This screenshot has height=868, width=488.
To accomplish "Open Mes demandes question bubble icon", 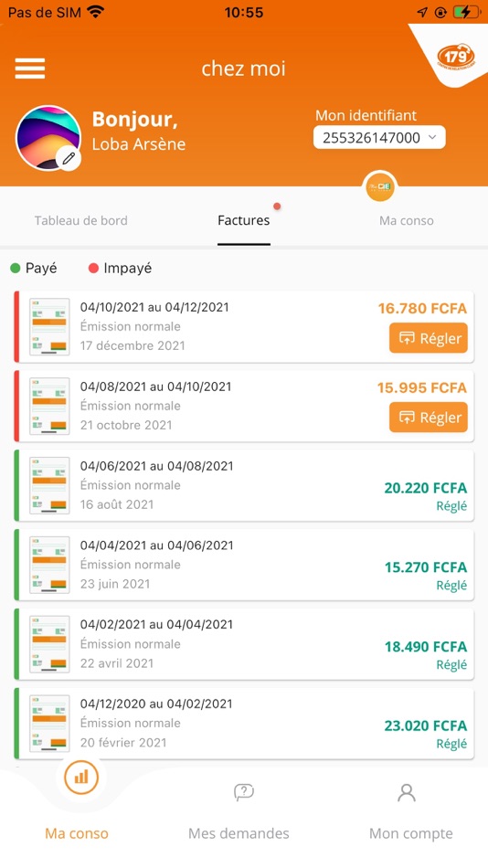I will (244, 792).
